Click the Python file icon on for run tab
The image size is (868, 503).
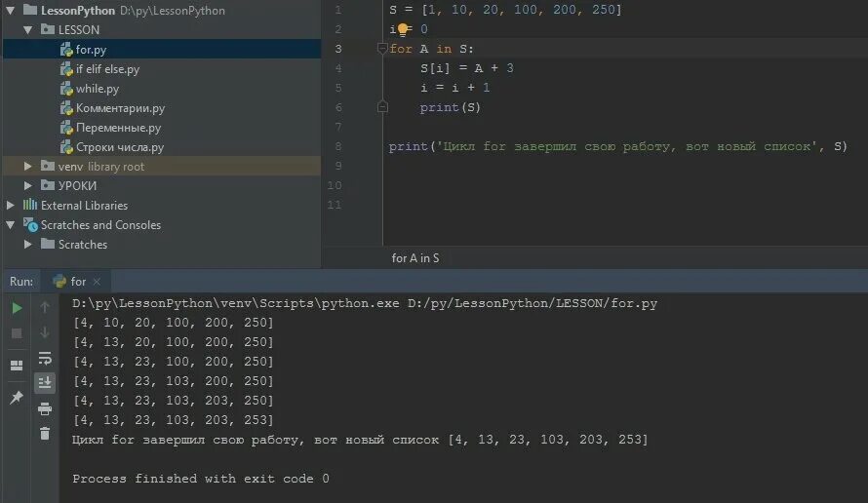coord(59,282)
